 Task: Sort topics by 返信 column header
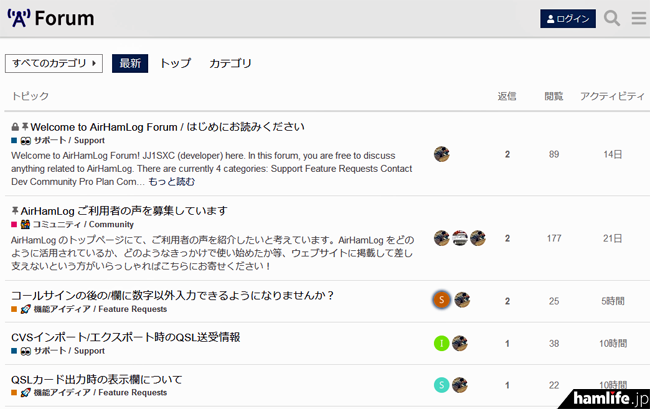[507, 96]
